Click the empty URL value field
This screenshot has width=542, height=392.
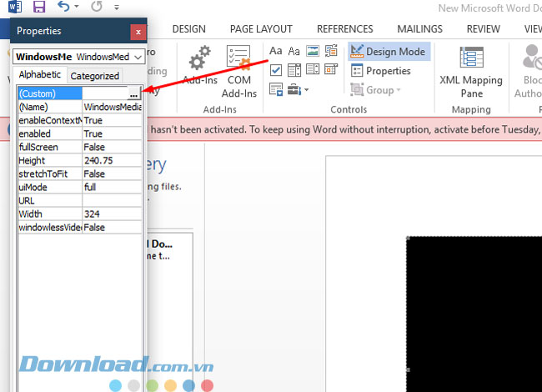[112, 201]
